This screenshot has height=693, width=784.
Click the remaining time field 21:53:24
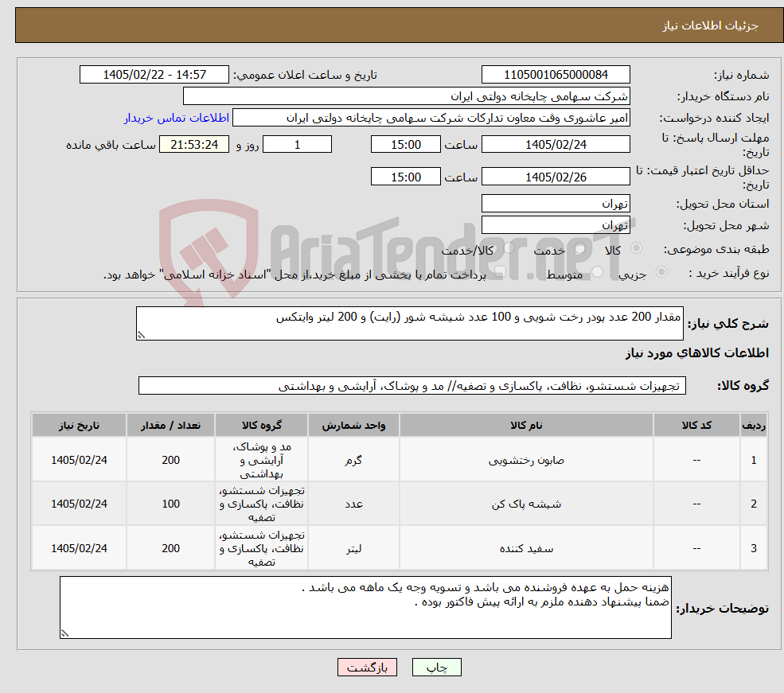coord(194,144)
